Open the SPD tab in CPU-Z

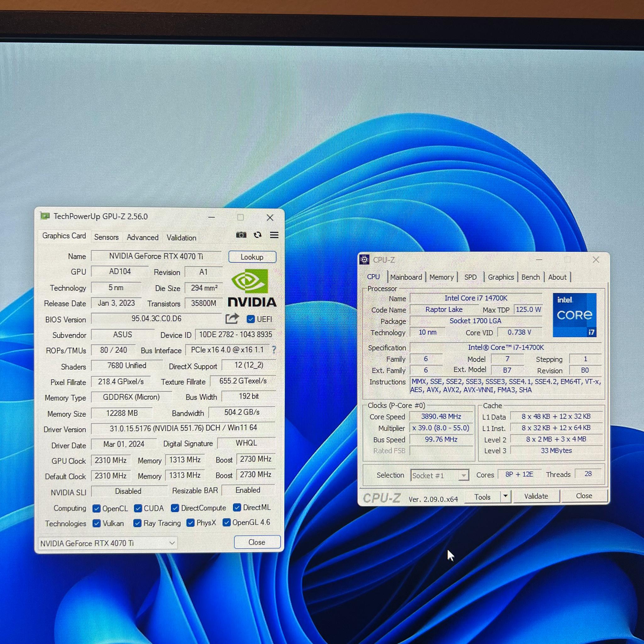(470, 277)
